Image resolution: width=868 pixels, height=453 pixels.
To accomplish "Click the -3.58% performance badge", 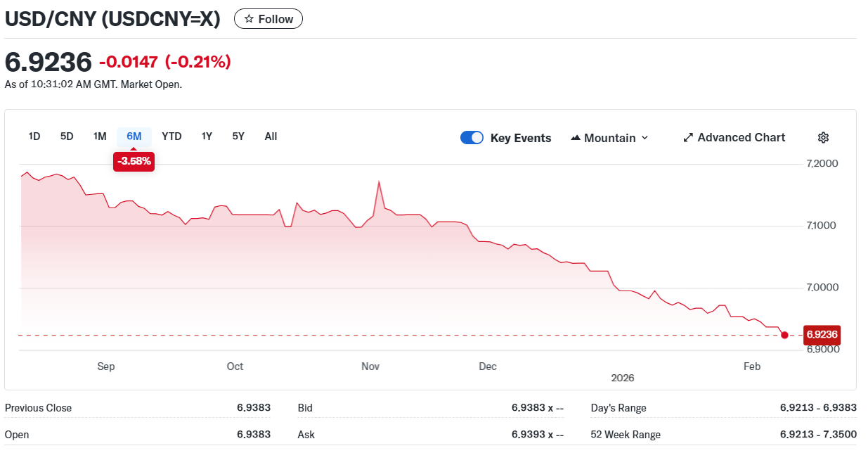I will pos(134,162).
